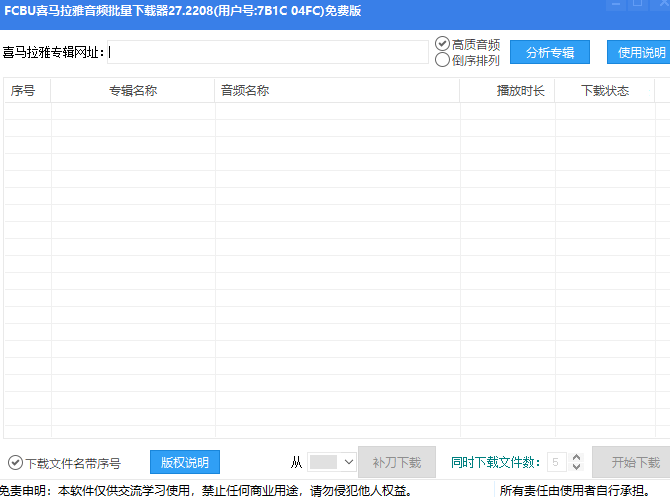Decrease simultaneous download count with down arrow
Viewport: 670px width, 497px height.
tap(576, 467)
